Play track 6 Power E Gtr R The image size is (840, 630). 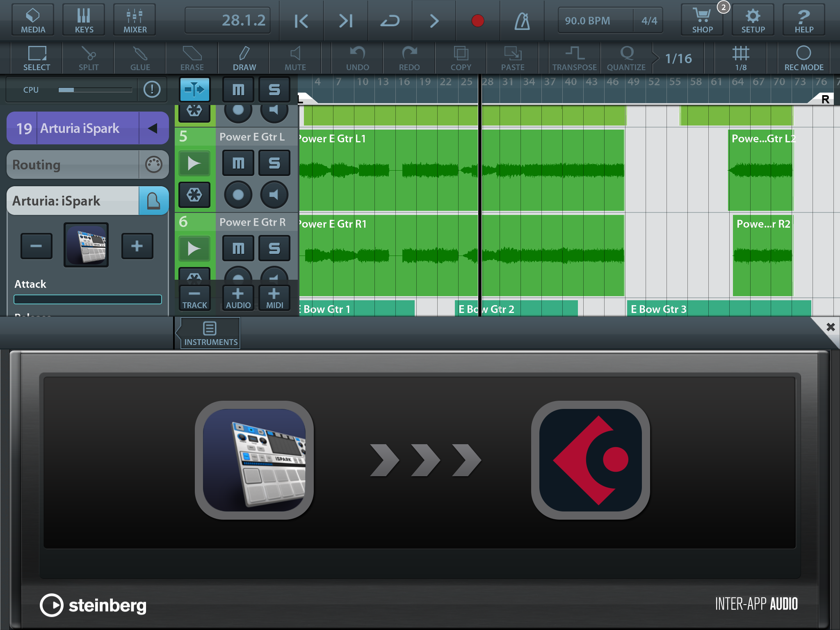tap(195, 249)
